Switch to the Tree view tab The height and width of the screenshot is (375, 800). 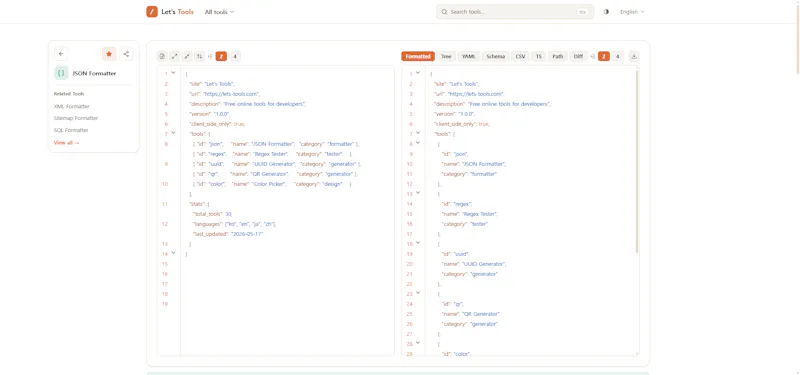tap(446, 56)
